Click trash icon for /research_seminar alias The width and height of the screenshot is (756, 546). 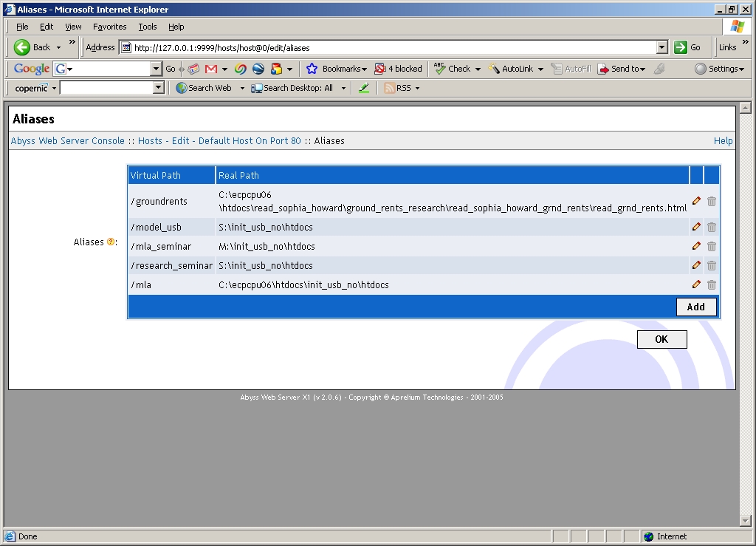tap(712, 266)
